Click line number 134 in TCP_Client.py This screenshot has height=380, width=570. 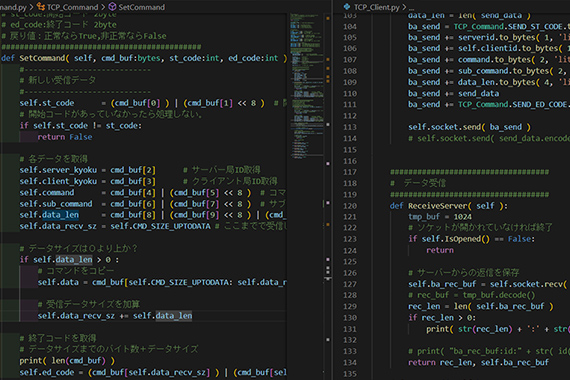pos(350,363)
